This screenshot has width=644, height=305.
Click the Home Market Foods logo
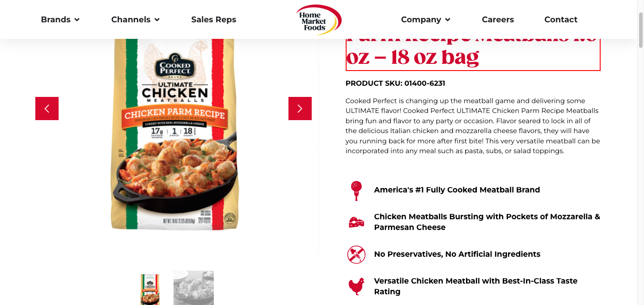[319, 20]
